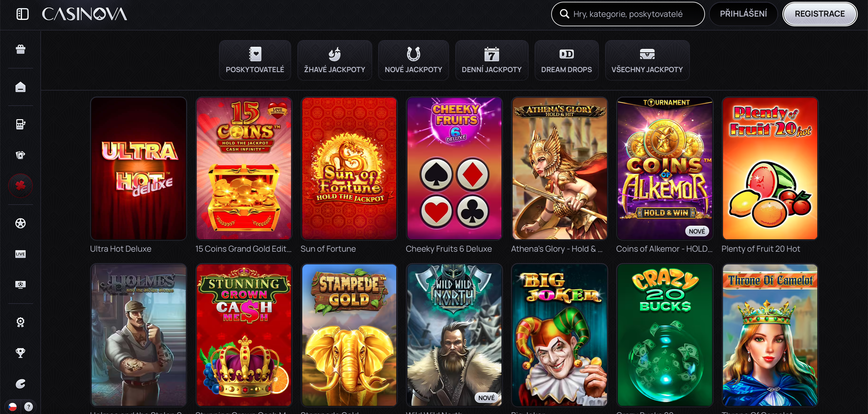
Task: Change language via Czech flag icon
Action: (12, 406)
